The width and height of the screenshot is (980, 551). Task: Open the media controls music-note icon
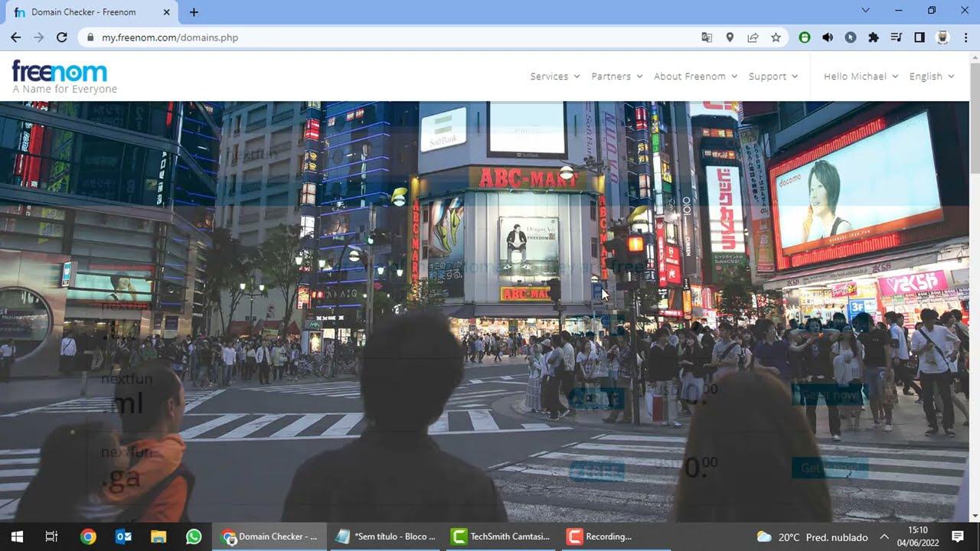(x=897, y=37)
